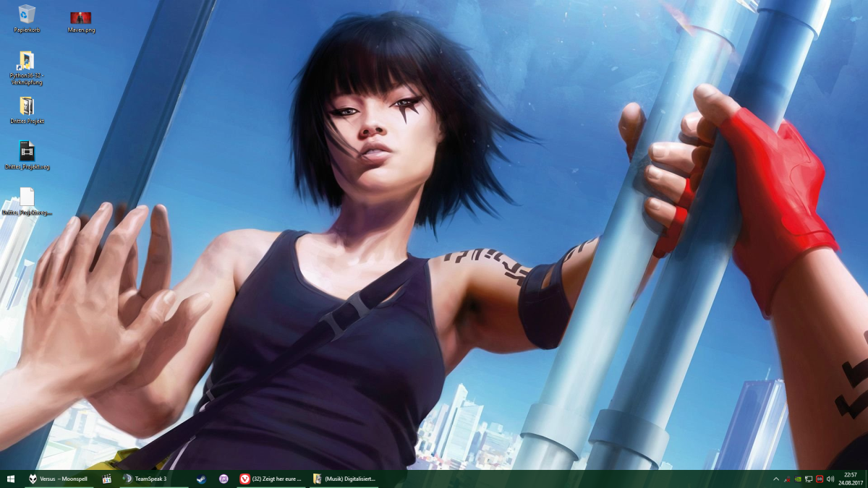
Task: Select the Drittes Projekt folder
Action: point(27,111)
